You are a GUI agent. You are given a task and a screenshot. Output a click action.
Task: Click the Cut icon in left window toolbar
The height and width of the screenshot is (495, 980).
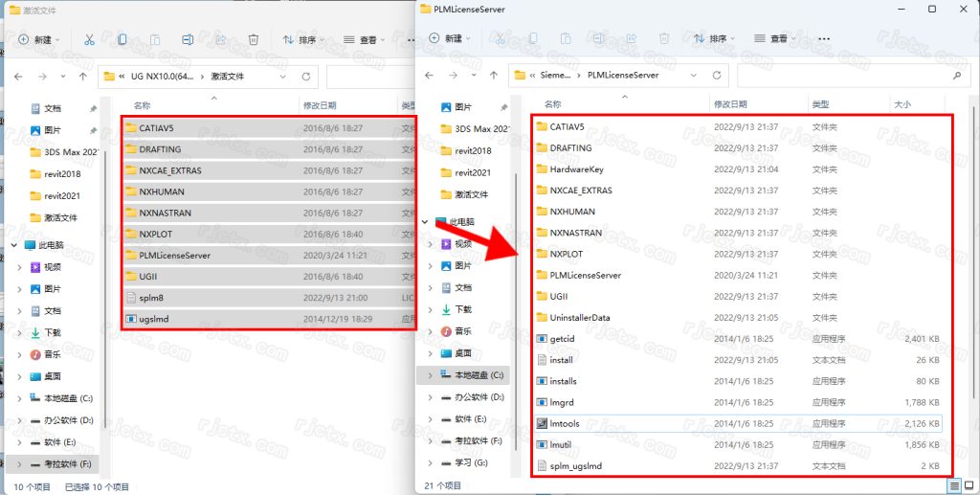[x=88, y=40]
